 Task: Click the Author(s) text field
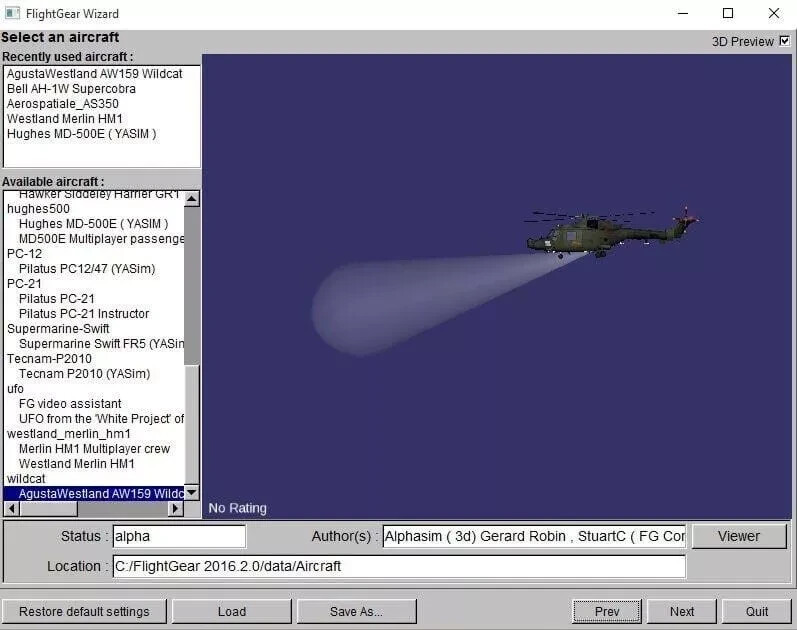(534, 536)
